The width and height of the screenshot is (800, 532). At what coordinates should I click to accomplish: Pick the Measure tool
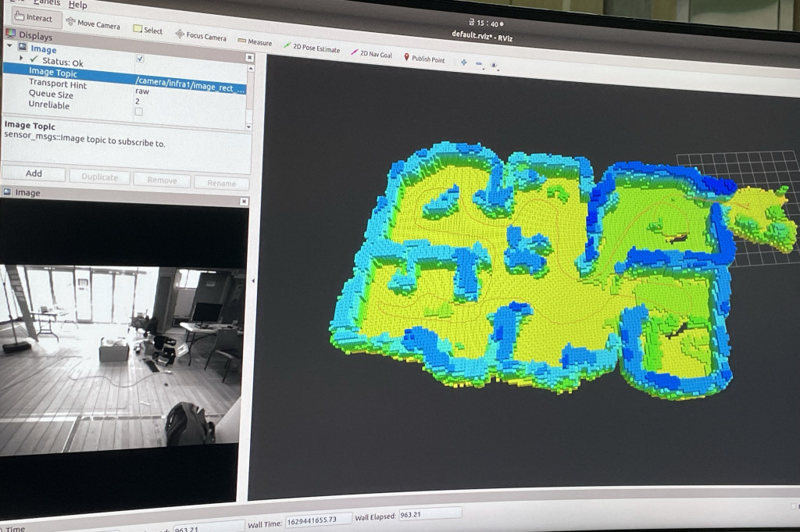[x=255, y=42]
